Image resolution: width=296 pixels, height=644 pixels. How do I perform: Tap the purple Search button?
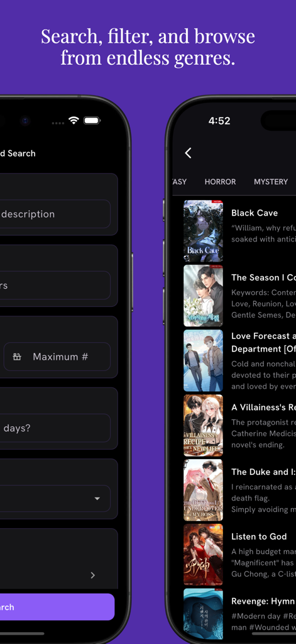point(57,607)
